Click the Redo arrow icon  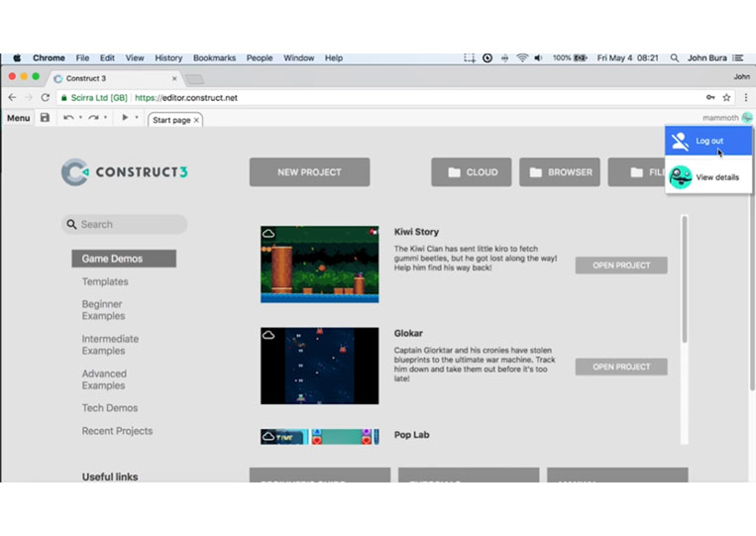pyautogui.click(x=93, y=118)
